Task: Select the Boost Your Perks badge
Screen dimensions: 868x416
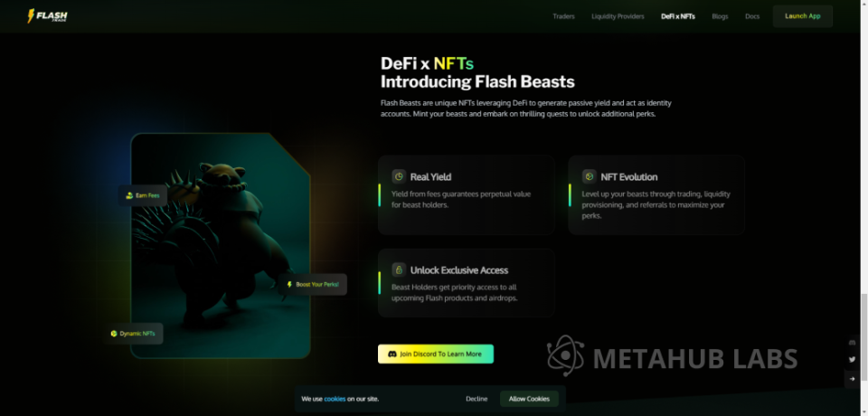Action: coord(313,284)
